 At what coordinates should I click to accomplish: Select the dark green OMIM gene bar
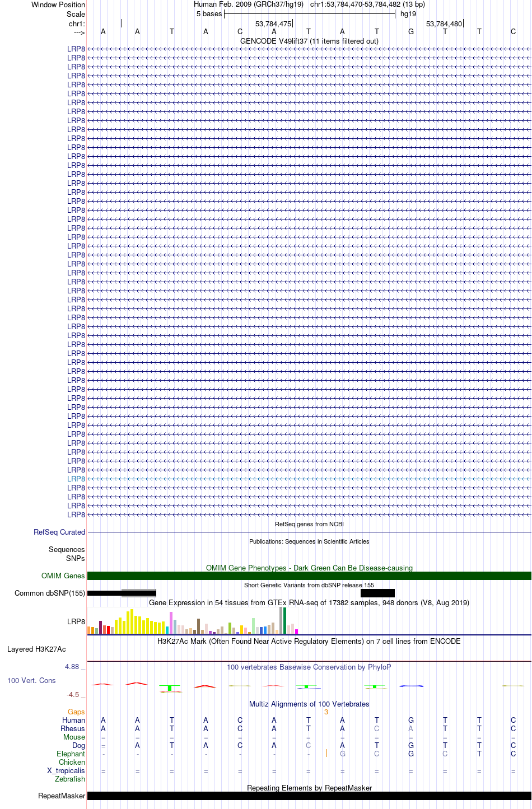pos(309,576)
